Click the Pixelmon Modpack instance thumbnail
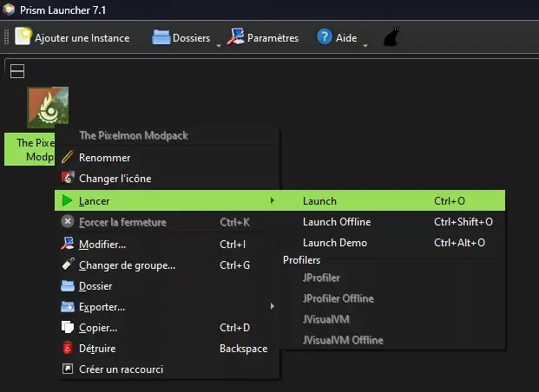 [x=48, y=108]
